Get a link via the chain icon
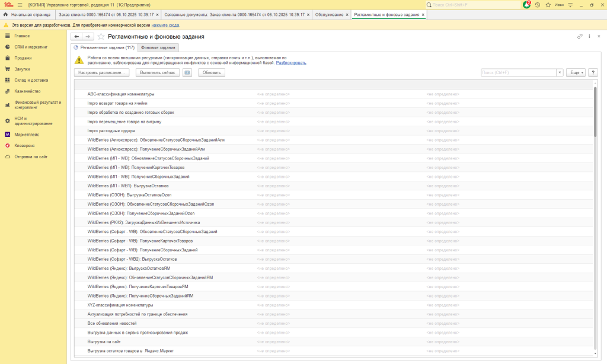Image resolution: width=607 pixels, height=364 pixels. [580, 37]
